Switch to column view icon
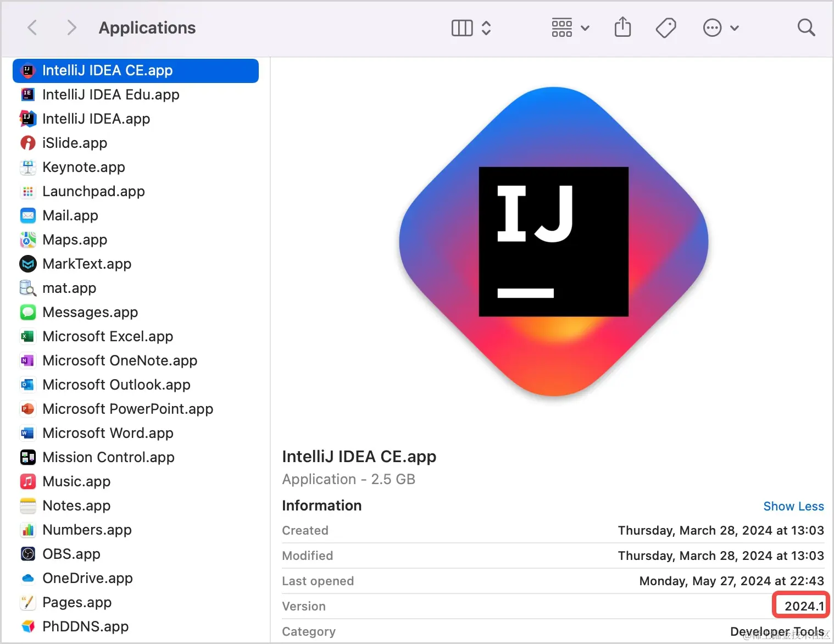The height and width of the screenshot is (644, 834). point(462,27)
